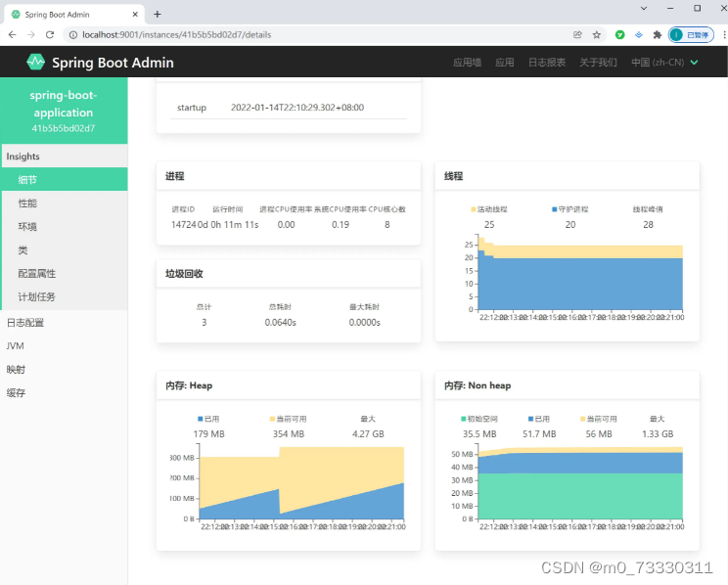Click the 进程 panel header

click(289, 176)
